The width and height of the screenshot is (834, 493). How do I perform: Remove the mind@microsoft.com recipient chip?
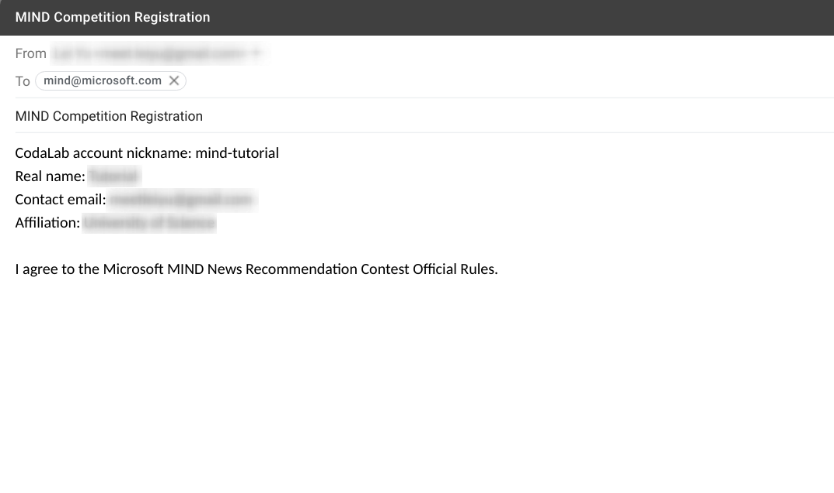click(175, 81)
